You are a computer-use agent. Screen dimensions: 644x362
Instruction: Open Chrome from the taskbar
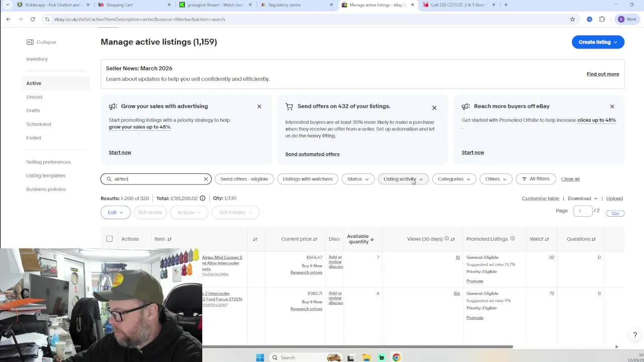coord(396,357)
